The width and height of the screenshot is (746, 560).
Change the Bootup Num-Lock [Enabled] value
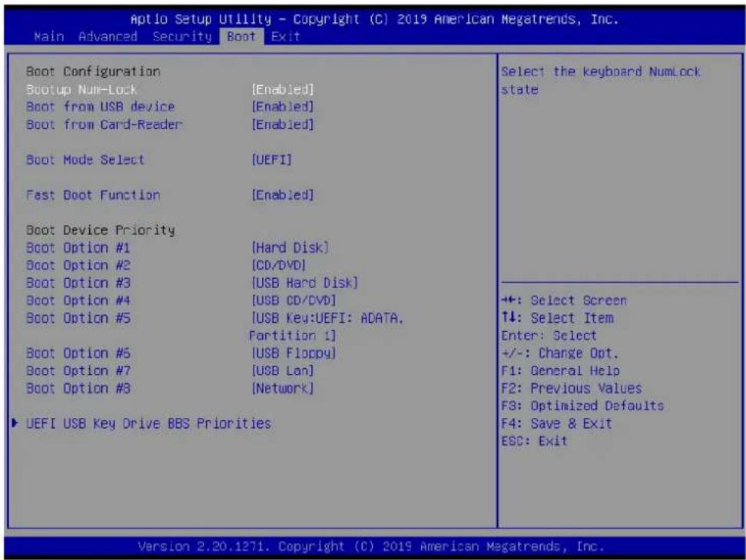[x=283, y=89]
